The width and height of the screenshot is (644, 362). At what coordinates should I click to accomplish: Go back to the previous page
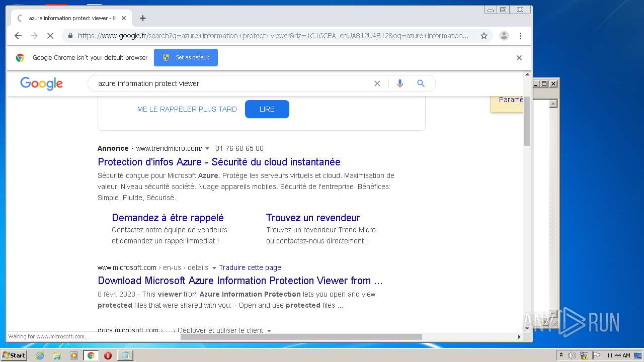(x=18, y=36)
